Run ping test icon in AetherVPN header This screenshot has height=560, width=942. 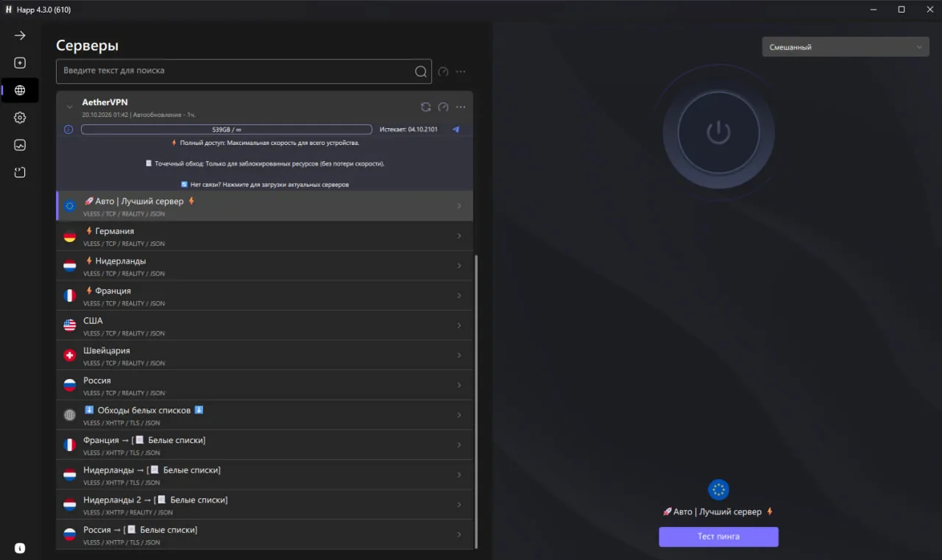443,107
